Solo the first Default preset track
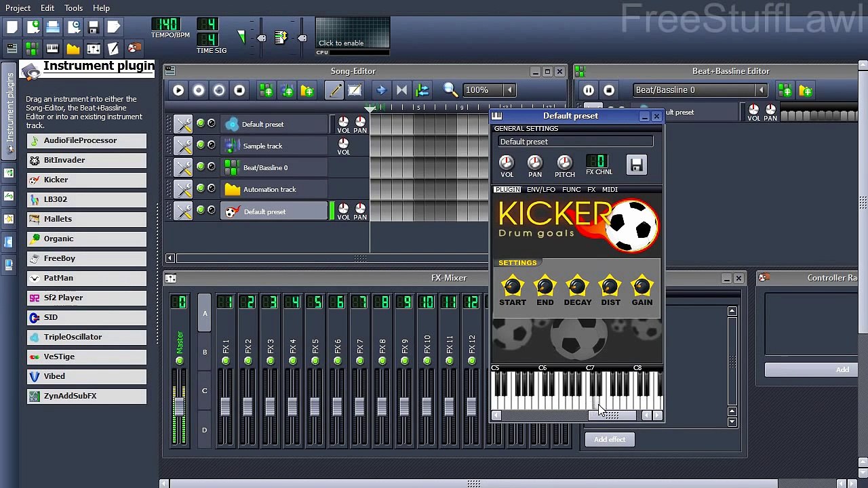This screenshot has width=868, height=488. click(212, 123)
